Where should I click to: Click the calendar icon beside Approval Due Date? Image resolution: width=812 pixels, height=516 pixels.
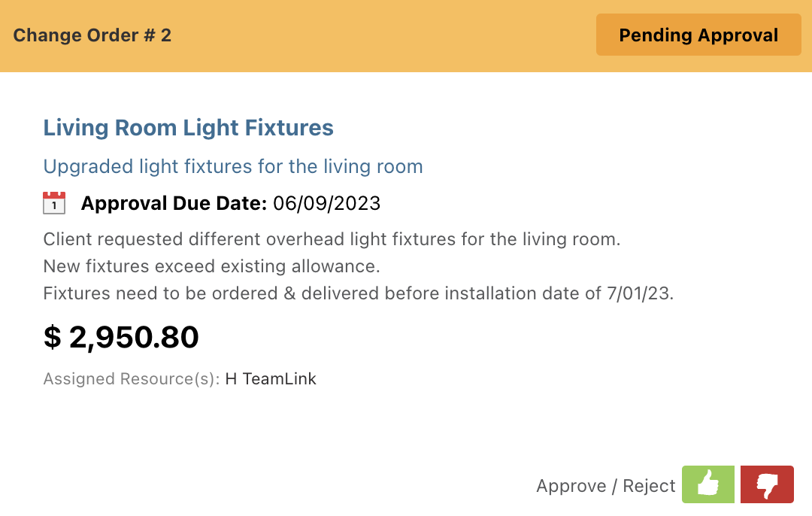click(x=54, y=202)
